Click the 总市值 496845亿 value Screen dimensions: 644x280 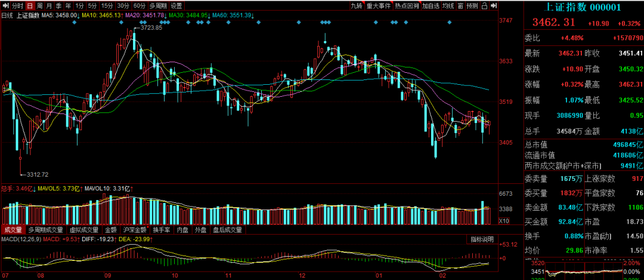point(627,145)
